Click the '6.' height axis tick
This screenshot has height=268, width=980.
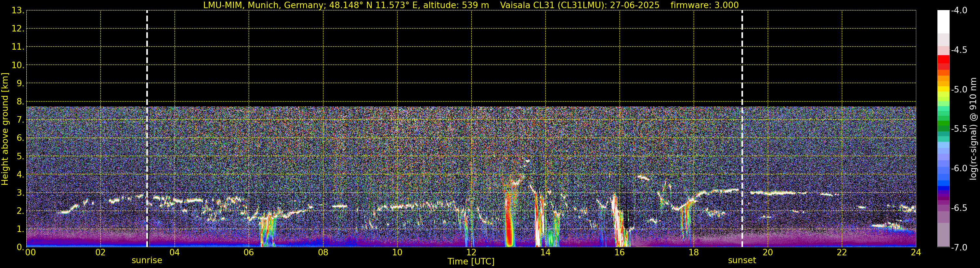(x=20, y=138)
